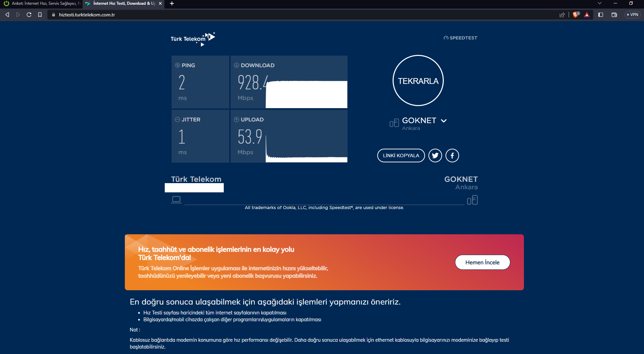The height and width of the screenshot is (354, 644).
Task: View site security lock information
Action: coord(54,15)
